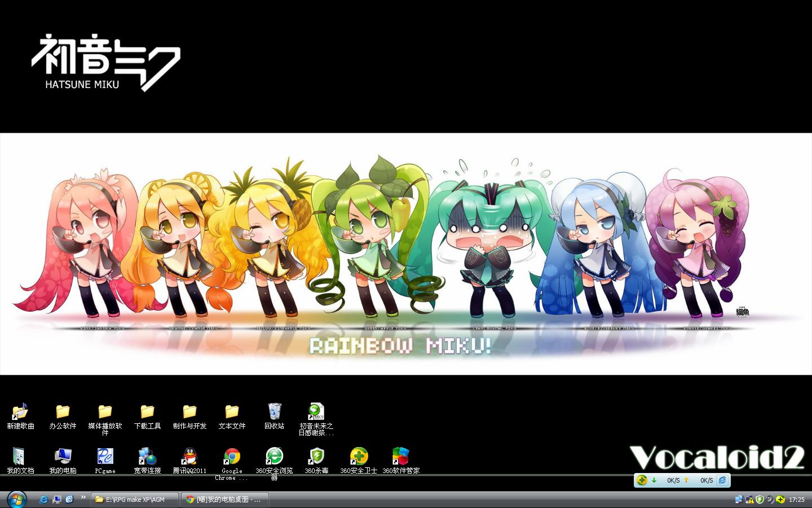
Task: Open the 下载工具 folder
Action: click(x=147, y=417)
